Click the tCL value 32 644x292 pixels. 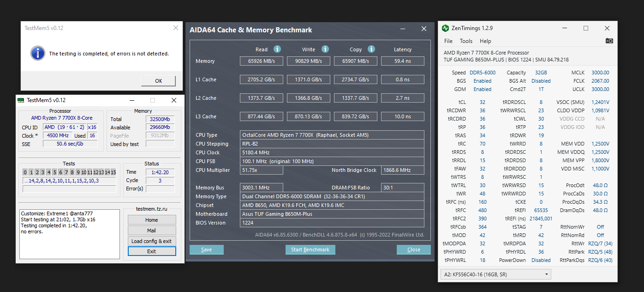coord(482,102)
